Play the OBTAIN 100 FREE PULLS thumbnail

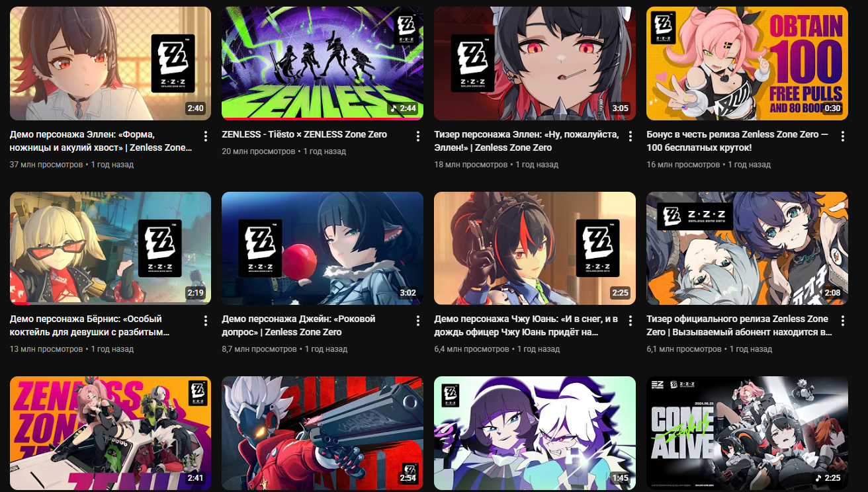click(x=747, y=63)
